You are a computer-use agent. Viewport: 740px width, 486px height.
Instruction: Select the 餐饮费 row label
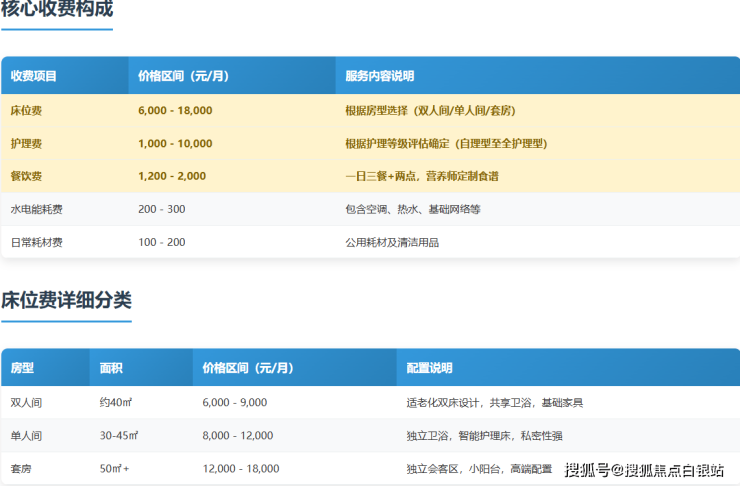[26, 177]
